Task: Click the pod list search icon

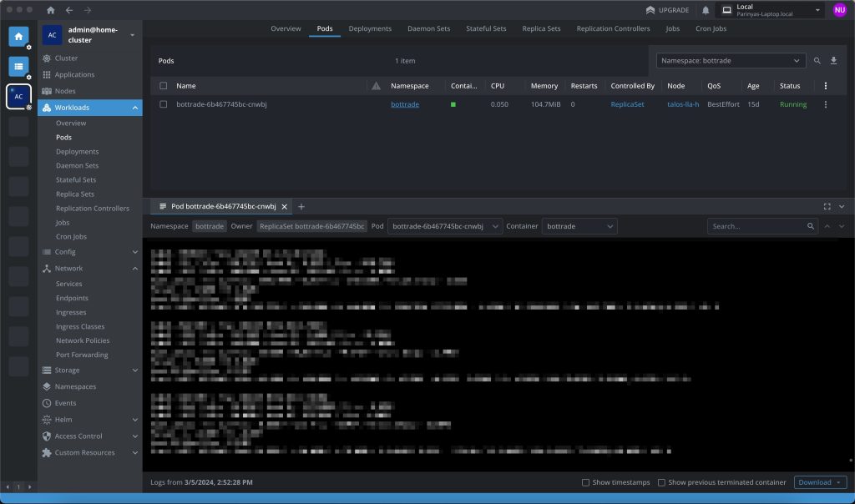Action: [x=817, y=61]
